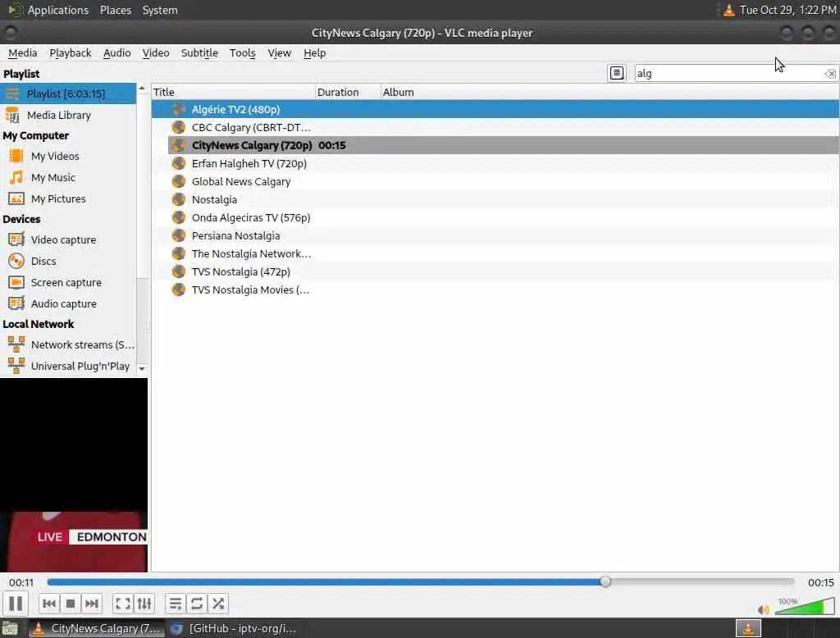Open My Music in sidebar
The width and height of the screenshot is (840, 638).
point(68,177)
